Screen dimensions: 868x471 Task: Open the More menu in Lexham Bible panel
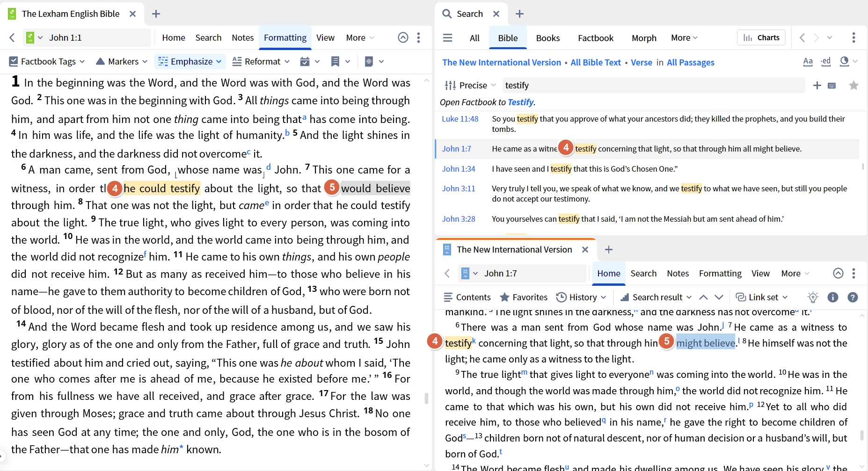(360, 37)
